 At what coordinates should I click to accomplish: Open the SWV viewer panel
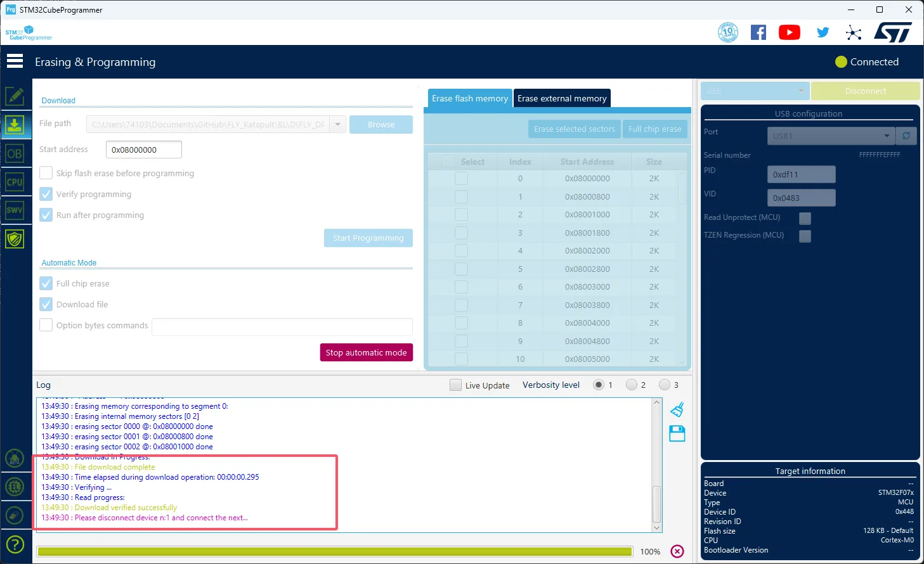(15, 210)
